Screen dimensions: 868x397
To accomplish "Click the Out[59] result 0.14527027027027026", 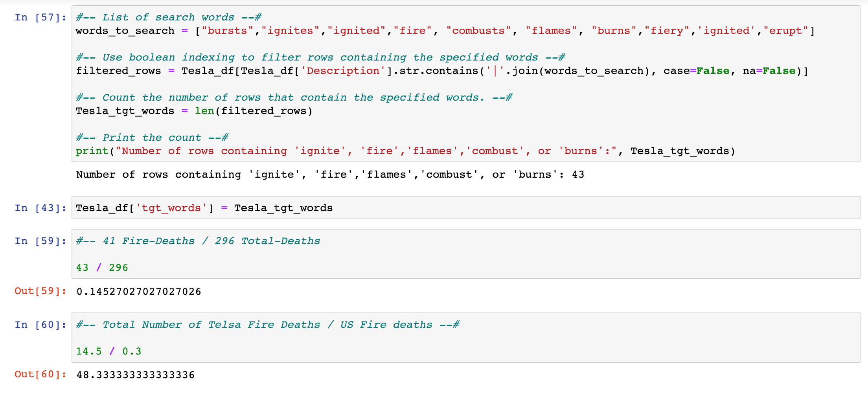I will coord(138,291).
